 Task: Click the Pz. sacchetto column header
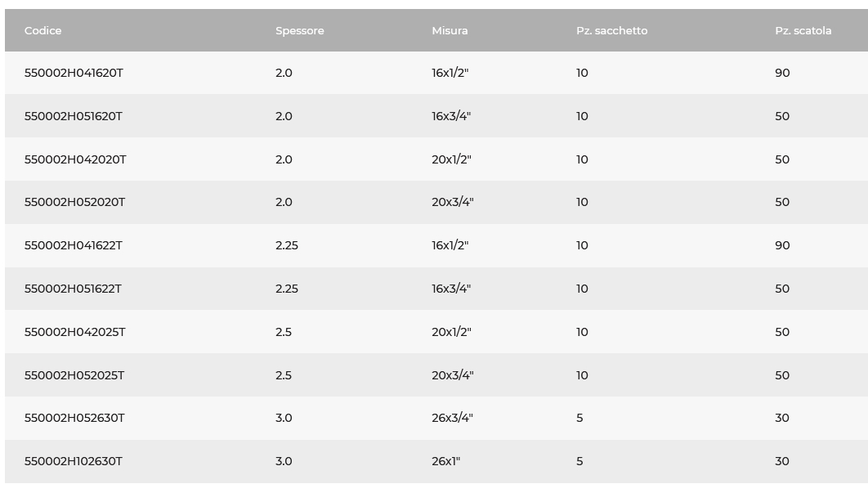[x=611, y=30]
